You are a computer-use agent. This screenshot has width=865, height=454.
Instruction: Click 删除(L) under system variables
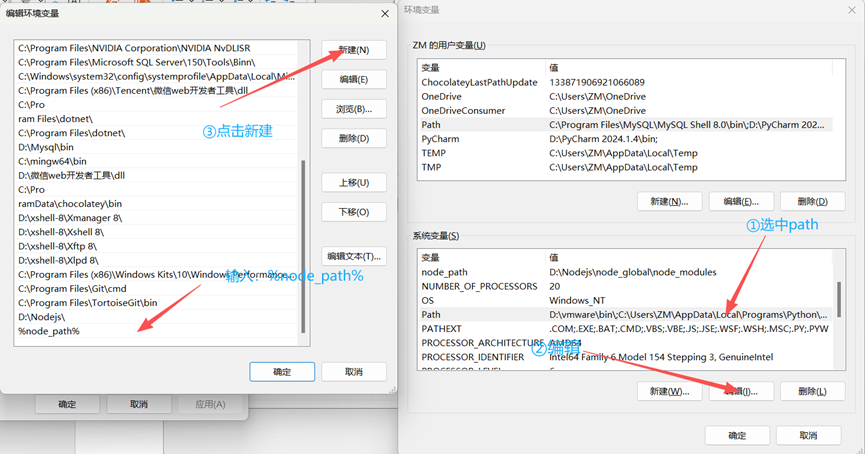point(813,391)
